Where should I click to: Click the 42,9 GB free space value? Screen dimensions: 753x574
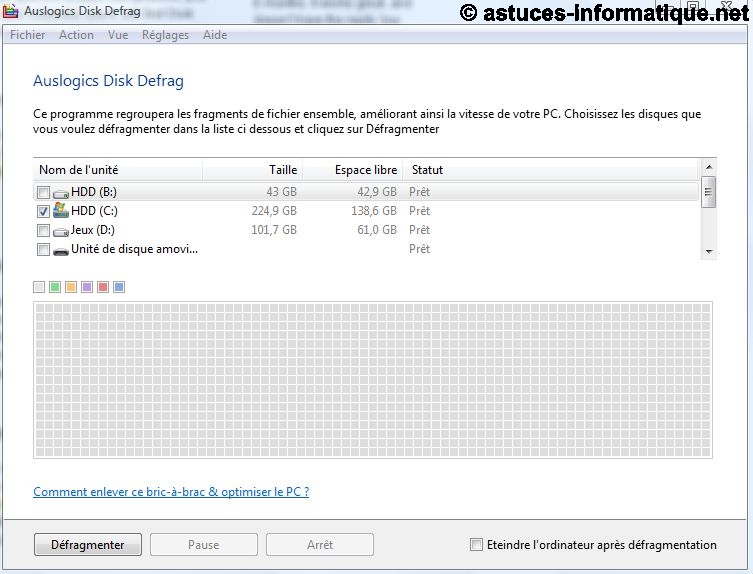tap(377, 192)
